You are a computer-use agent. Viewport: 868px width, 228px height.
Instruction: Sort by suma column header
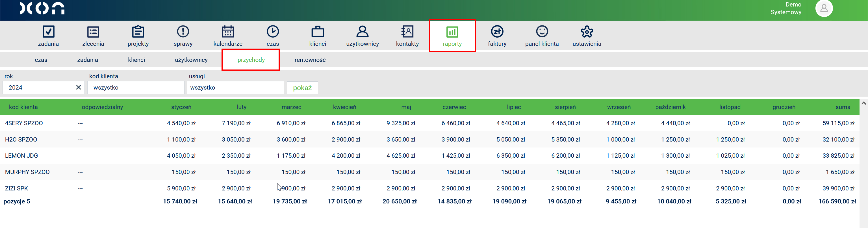pos(843,107)
